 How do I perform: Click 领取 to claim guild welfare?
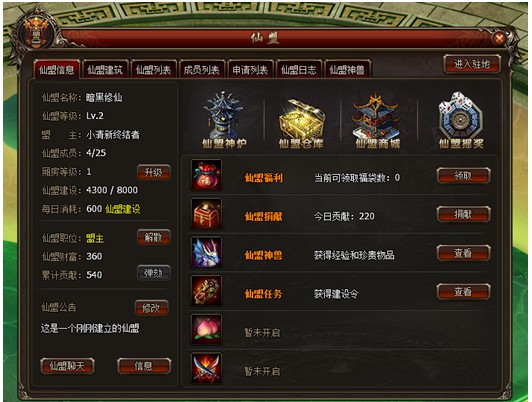(463, 176)
